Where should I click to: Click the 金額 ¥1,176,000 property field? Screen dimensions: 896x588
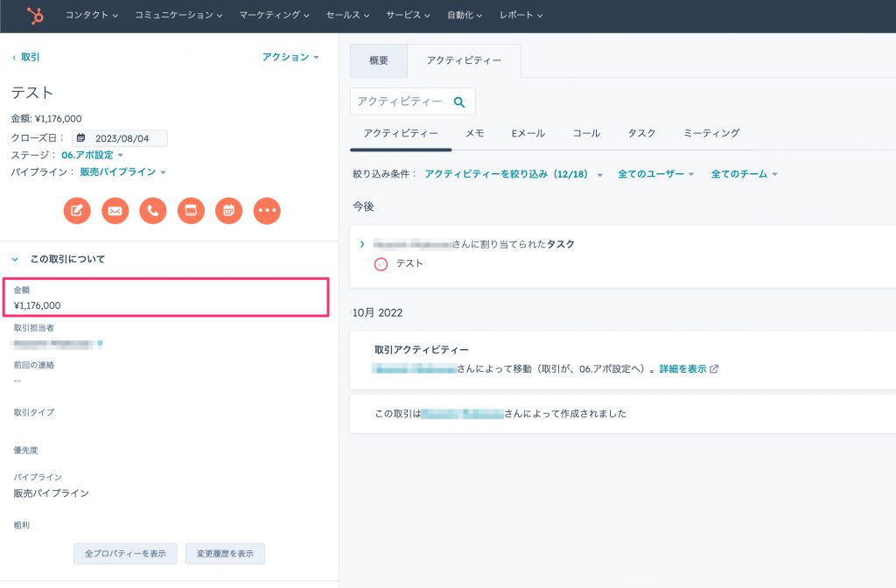tap(165, 297)
